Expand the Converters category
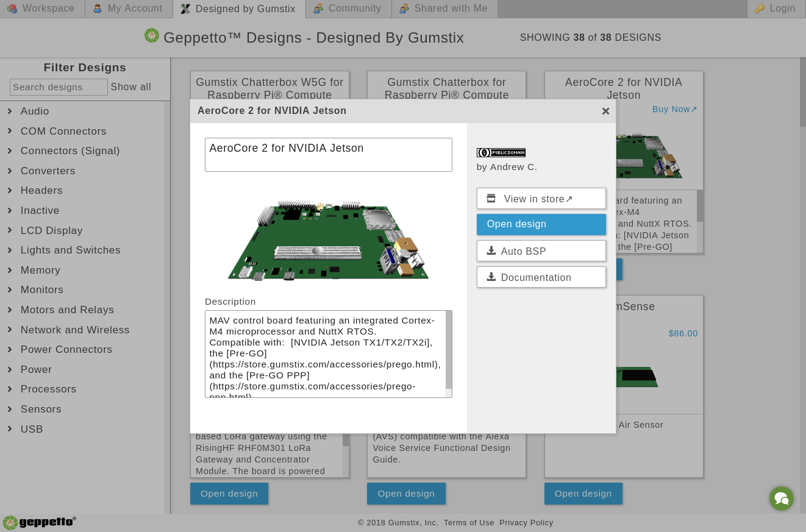The width and height of the screenshot is (806, 532). point(48,171)
